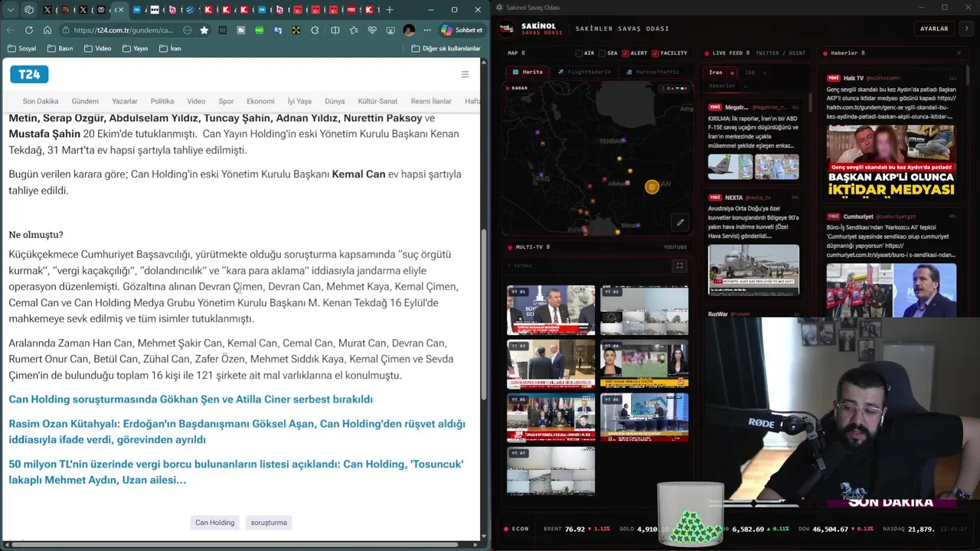Open the browser profile avatar

point(409,30)
